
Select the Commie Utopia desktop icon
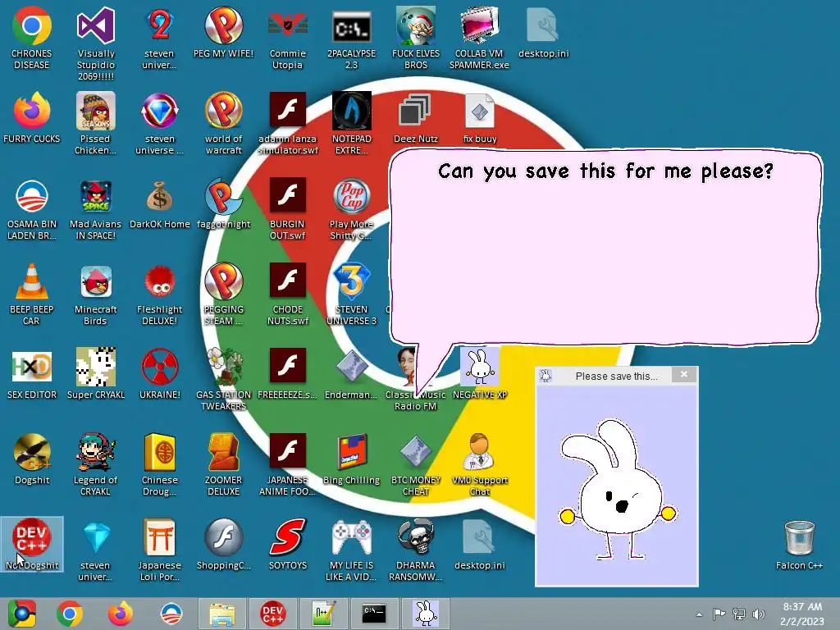pos(288,25)
